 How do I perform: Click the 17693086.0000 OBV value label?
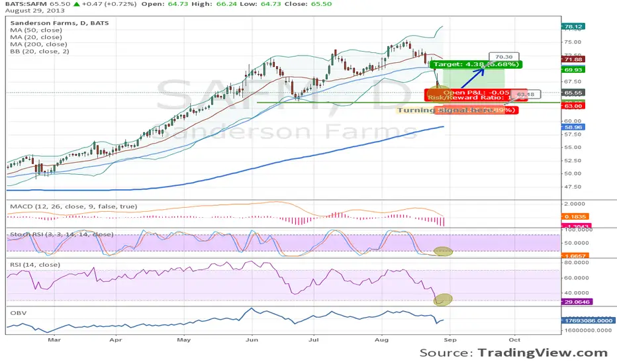(x=589, y=321)
